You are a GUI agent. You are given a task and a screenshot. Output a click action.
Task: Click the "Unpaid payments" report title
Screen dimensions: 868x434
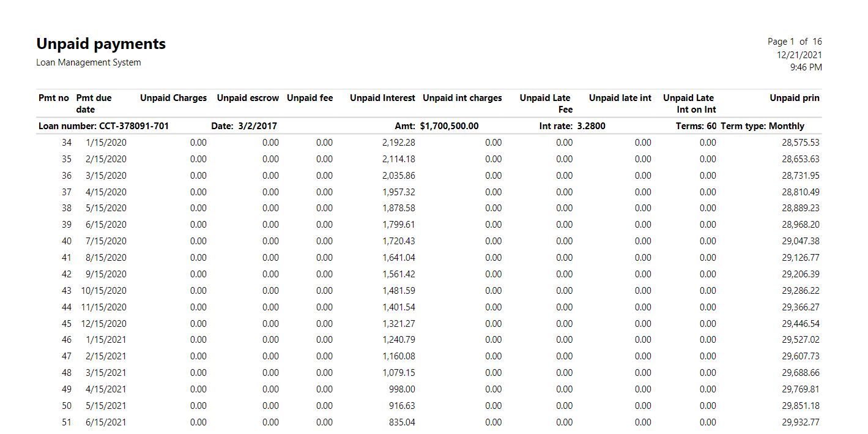click(x=101, y=44)
